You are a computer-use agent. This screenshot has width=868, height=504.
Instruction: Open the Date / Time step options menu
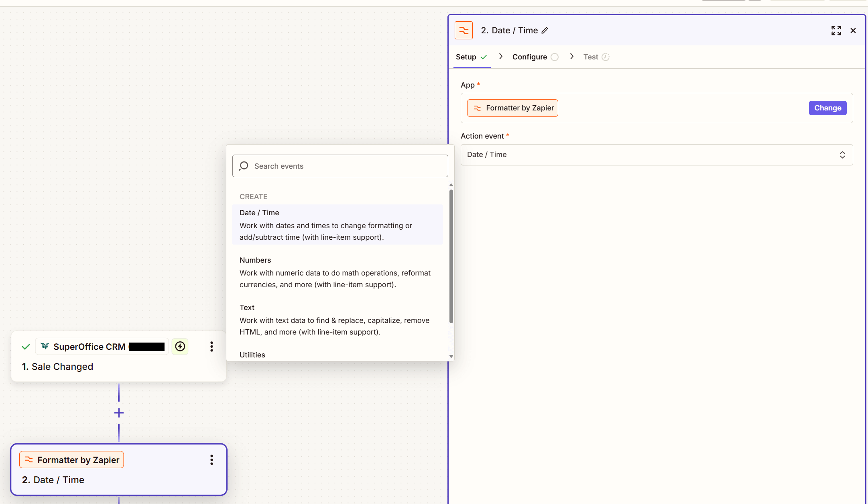[211, 460]
